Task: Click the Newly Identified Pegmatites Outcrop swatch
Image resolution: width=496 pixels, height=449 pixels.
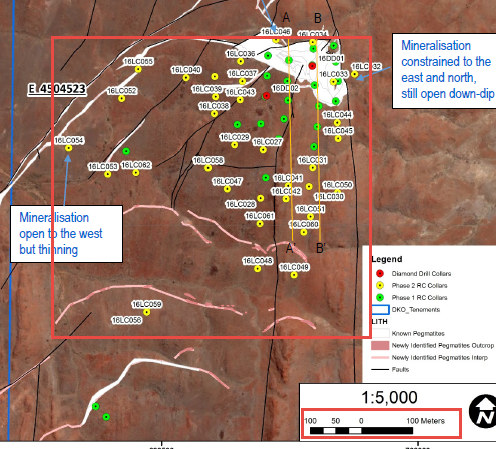Action: [380, 345]
